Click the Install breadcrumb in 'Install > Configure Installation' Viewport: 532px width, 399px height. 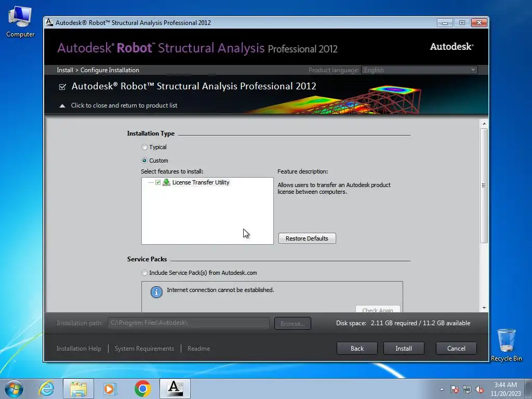[x=65, y=70]
